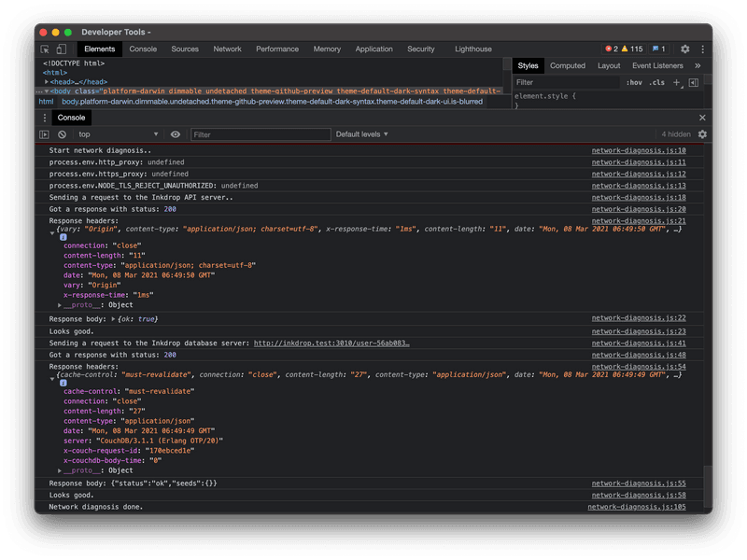Viewport: 747px width, 560px height.
Task: Open the Computed styles tab
Action: (x=568, y=66)
